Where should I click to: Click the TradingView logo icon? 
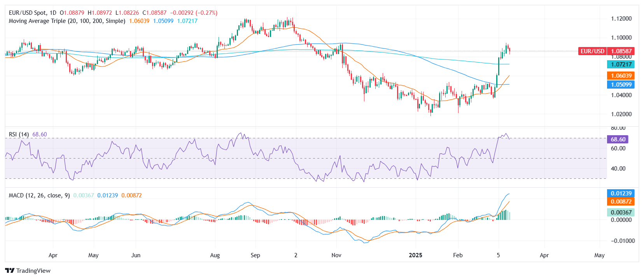pyautogui.click(x=10, y=271)
